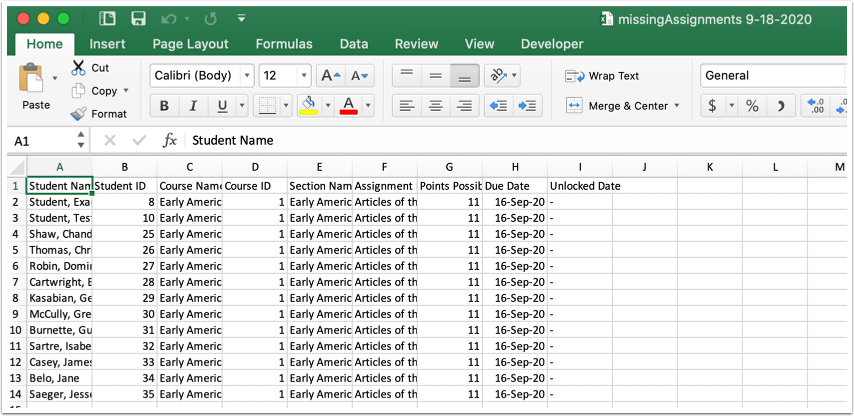Apply red font color
This screenshot has width=854, height=416.
click(349, 105)
